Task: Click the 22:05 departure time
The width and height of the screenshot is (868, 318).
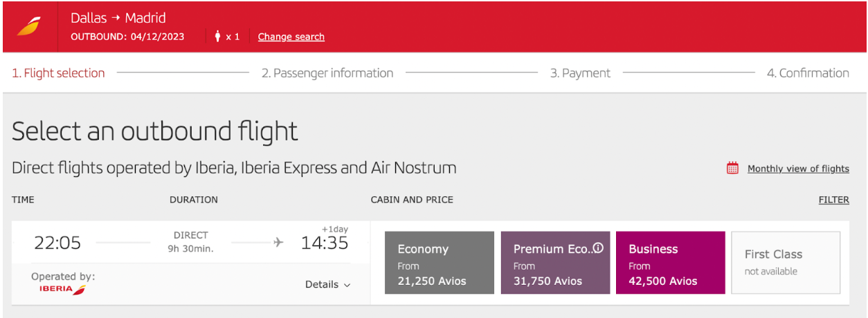Action: 57,243
